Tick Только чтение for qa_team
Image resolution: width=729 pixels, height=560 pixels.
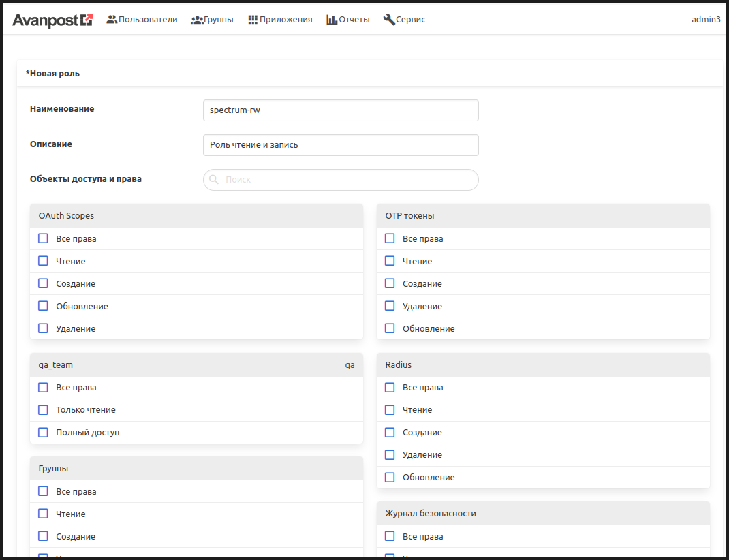44,410
